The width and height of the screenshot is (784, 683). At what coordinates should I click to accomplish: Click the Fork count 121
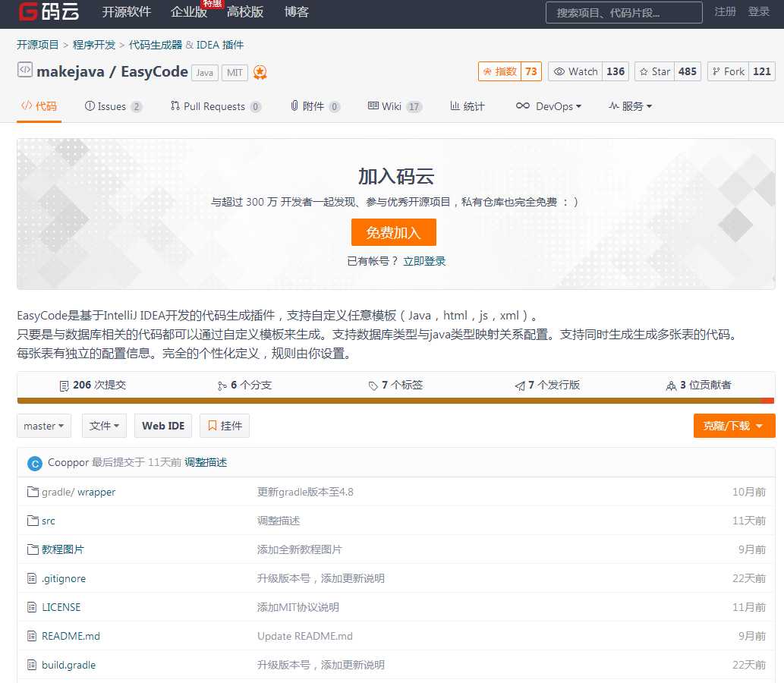click(762, 71)
